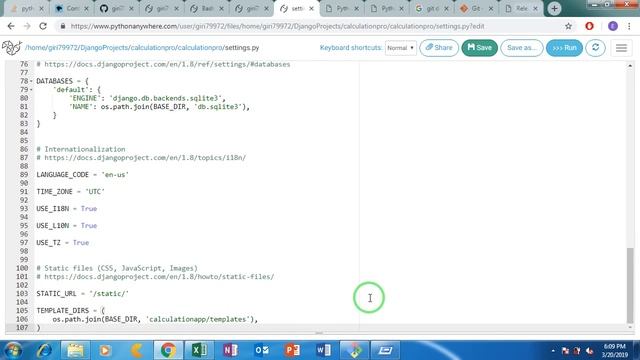640x360 pixels.
Task: Place cursor on LANGUAGE_CODE line 89
Action: pyautogui.click(x=82, y=175)
